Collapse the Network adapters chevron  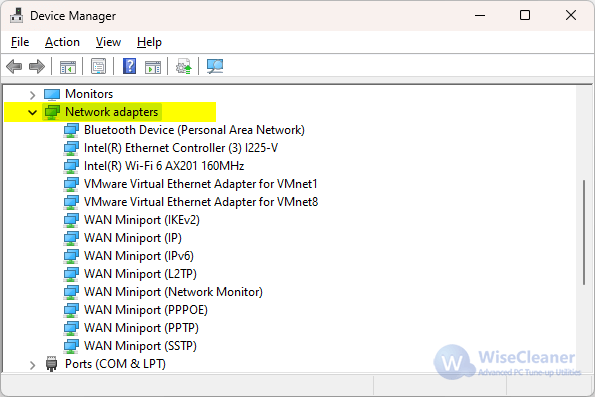[x=33, y=112]
